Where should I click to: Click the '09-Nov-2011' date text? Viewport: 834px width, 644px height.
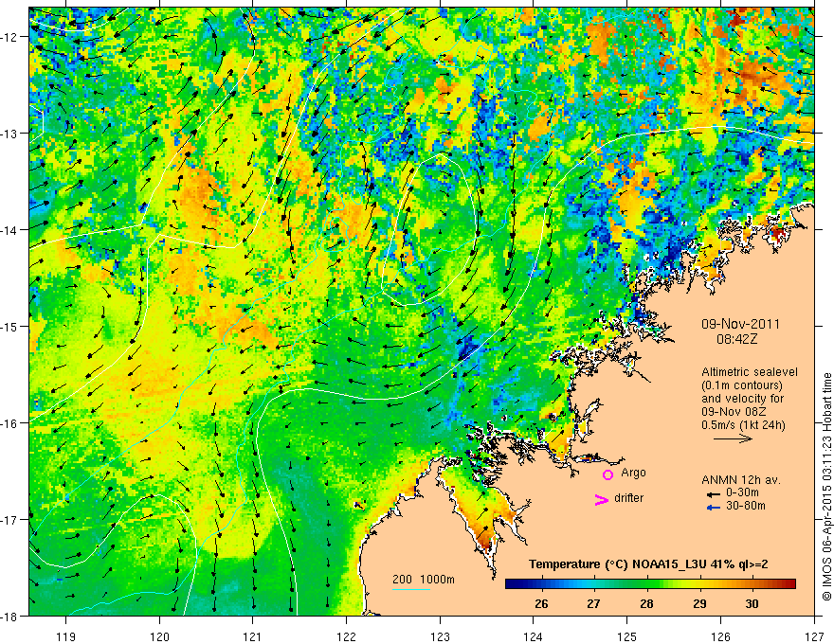[740, 324]
